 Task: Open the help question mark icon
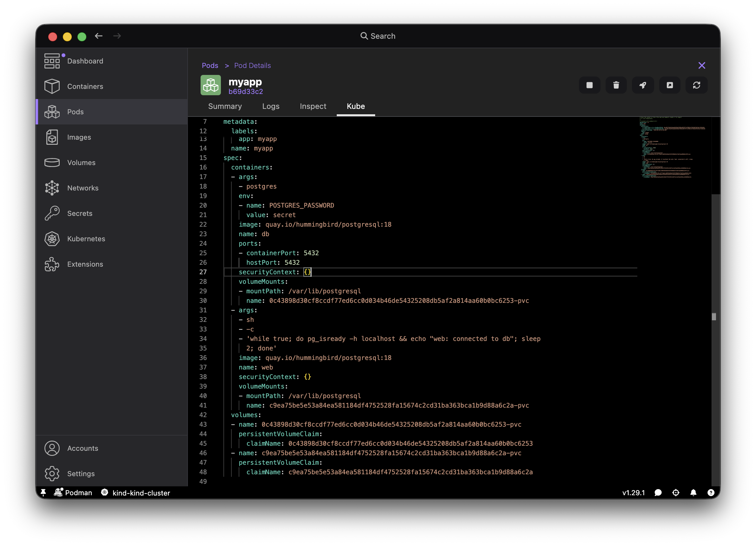click(x=711, y=492)
